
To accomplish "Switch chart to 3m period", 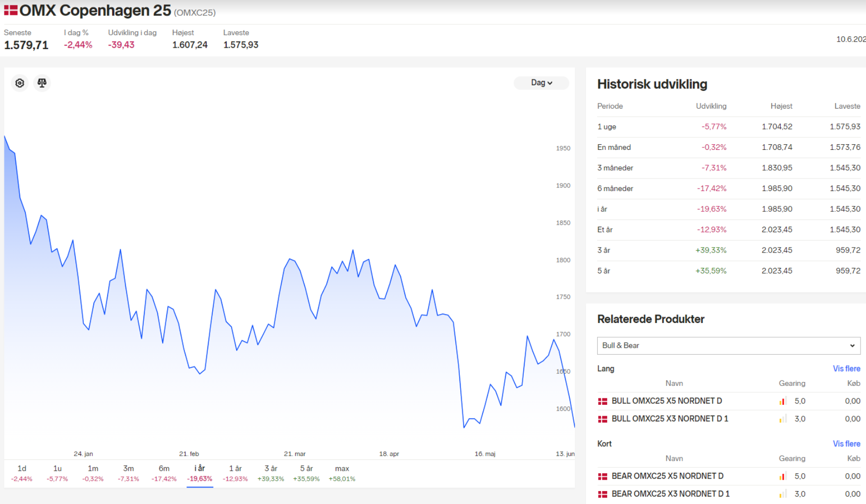I will (x=128, y=473).
